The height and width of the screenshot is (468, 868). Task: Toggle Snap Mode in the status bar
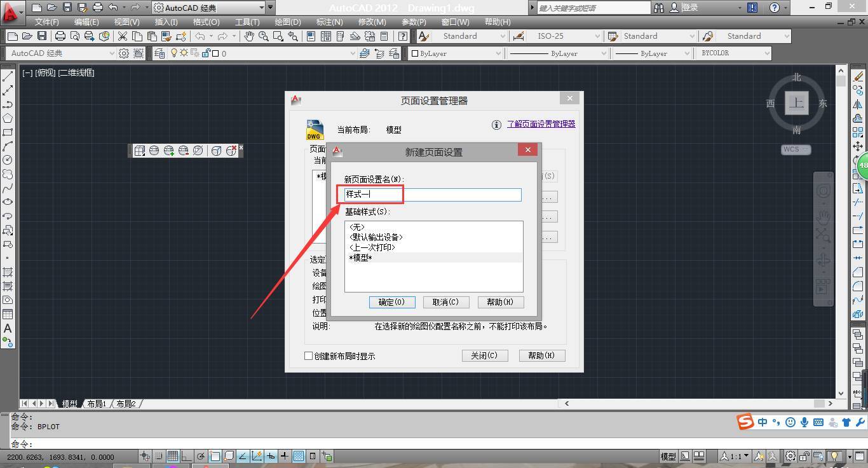click(159, 456)
